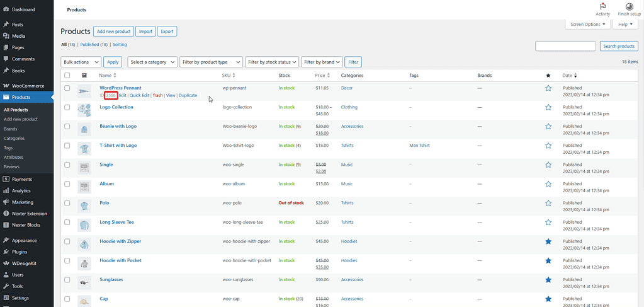Viewport: 644px width, 307px height.
Task: Open the Dashboard icon in sidebar
Action: pos(6,9)
